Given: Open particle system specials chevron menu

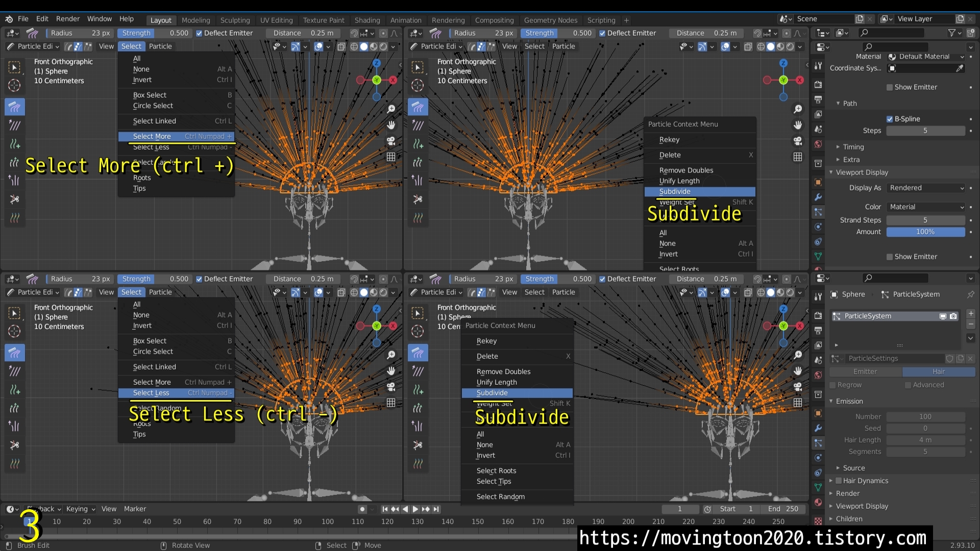Looking at the screenshot, I should (971, 338).
